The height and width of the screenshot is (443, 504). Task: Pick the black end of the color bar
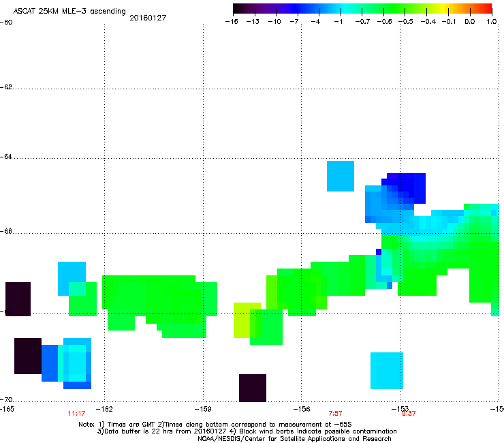click(237, 9)
